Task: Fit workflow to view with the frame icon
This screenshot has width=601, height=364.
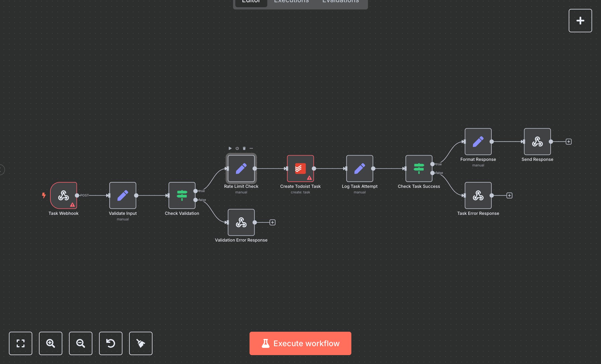Action: pyautogui.click(x=20, y=343)
